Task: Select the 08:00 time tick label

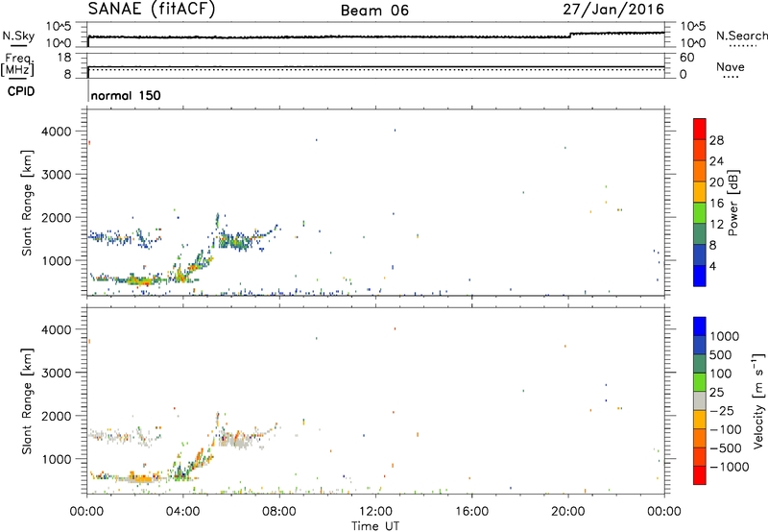Action: [279, 512]
